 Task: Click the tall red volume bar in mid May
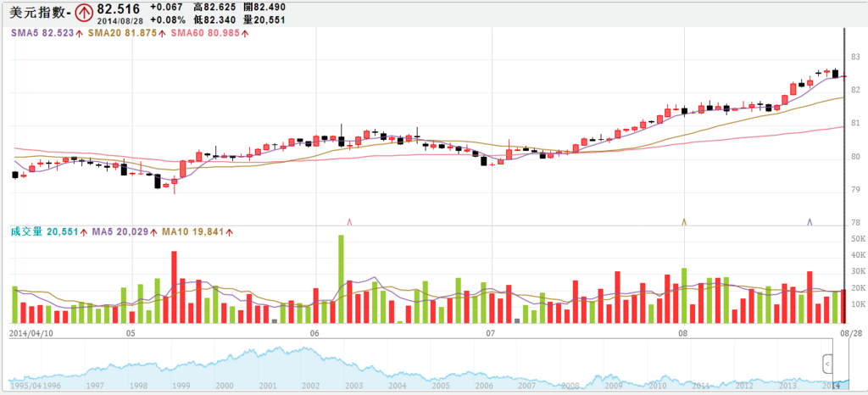point(174,287)
